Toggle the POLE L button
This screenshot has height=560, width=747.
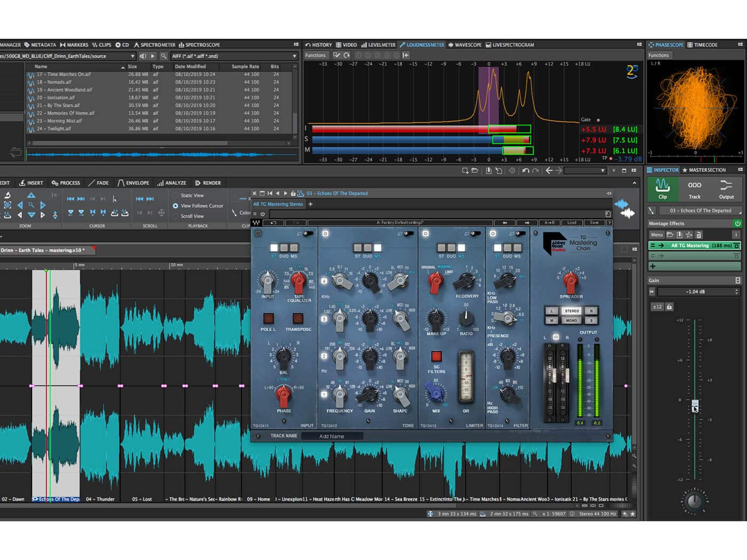click(x=268, y=318)
